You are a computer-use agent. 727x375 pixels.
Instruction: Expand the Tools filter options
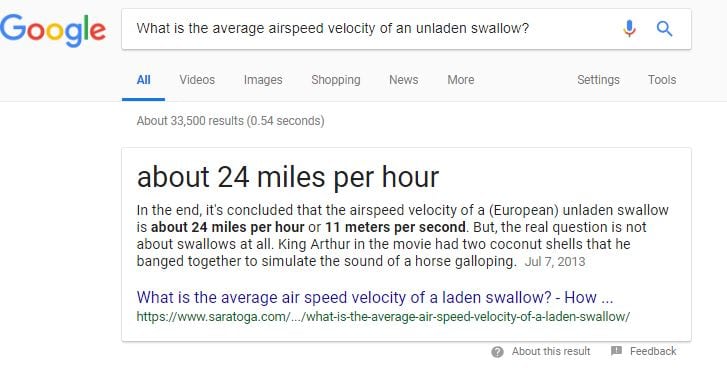662,80
